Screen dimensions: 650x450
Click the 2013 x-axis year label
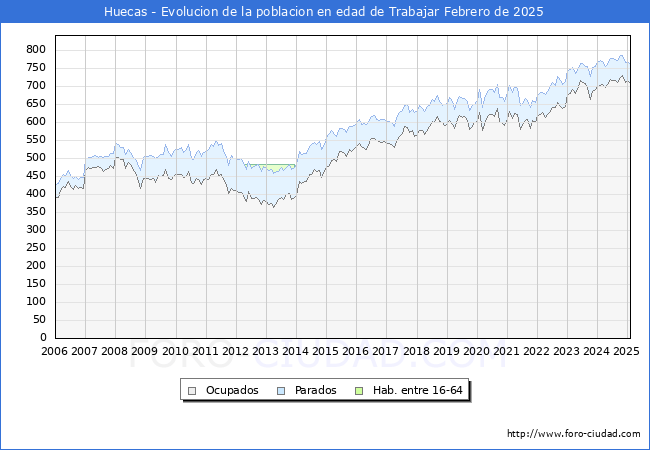coord(265,351)
